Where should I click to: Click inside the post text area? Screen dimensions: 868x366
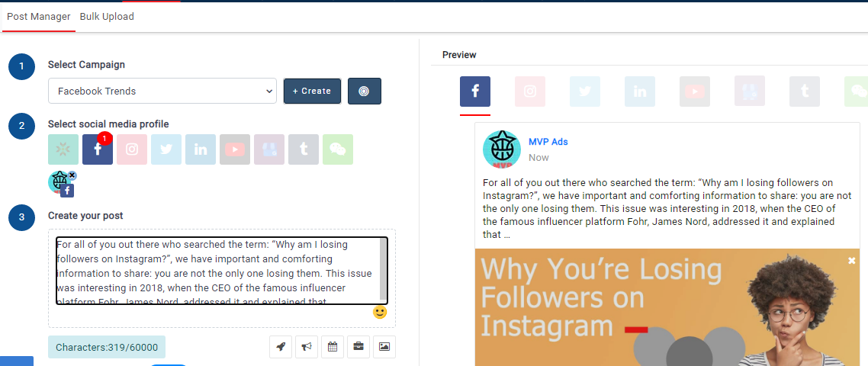click(x=217, y=271)
